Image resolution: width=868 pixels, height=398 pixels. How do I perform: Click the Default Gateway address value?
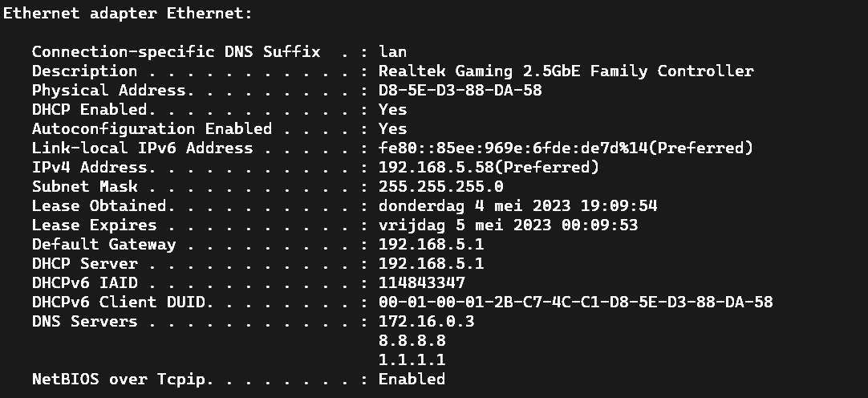(x=431, y=244)
